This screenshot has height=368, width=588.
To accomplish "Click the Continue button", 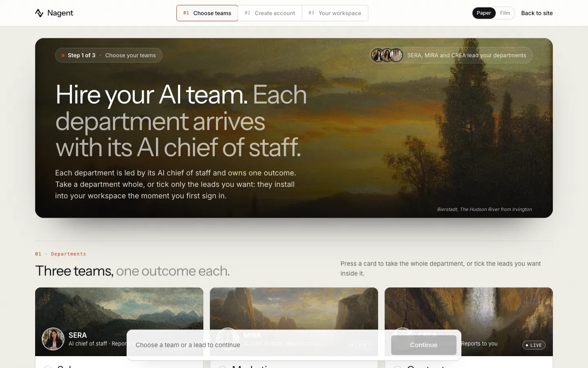I will point(424,345).
